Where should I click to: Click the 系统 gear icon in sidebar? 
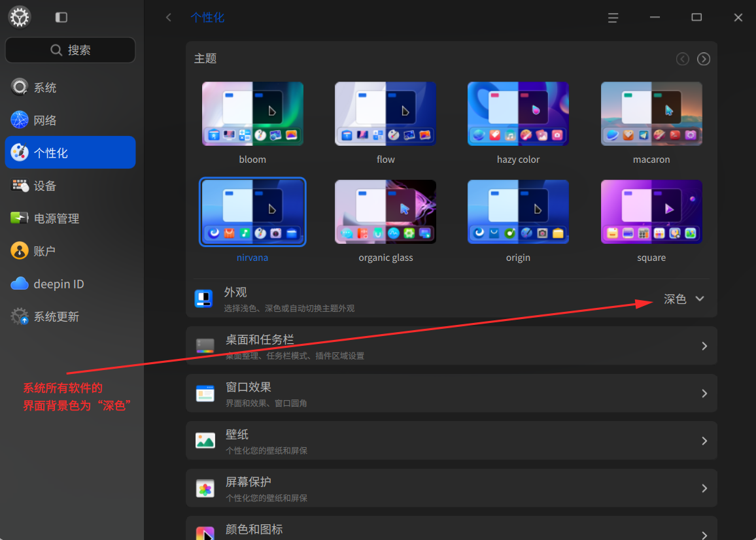[19, 87]
